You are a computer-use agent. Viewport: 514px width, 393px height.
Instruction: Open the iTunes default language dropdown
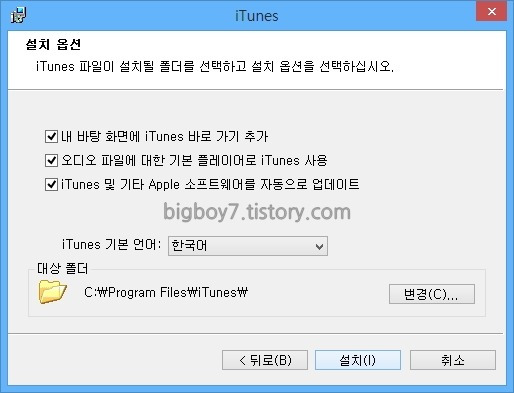[248, 246]
